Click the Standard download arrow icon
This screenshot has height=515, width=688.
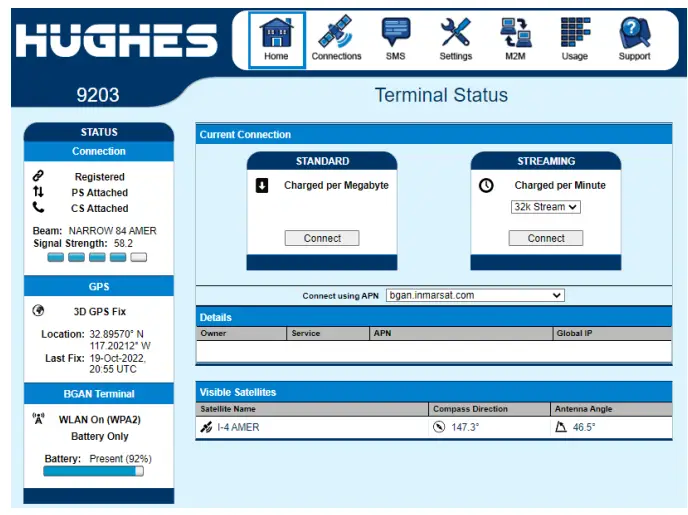[x=262, y=186]
